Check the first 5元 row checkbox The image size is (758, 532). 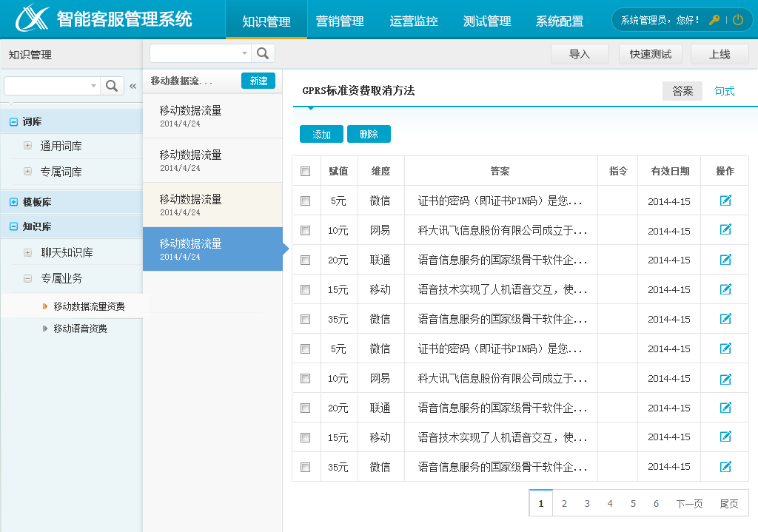click(306, 201)
